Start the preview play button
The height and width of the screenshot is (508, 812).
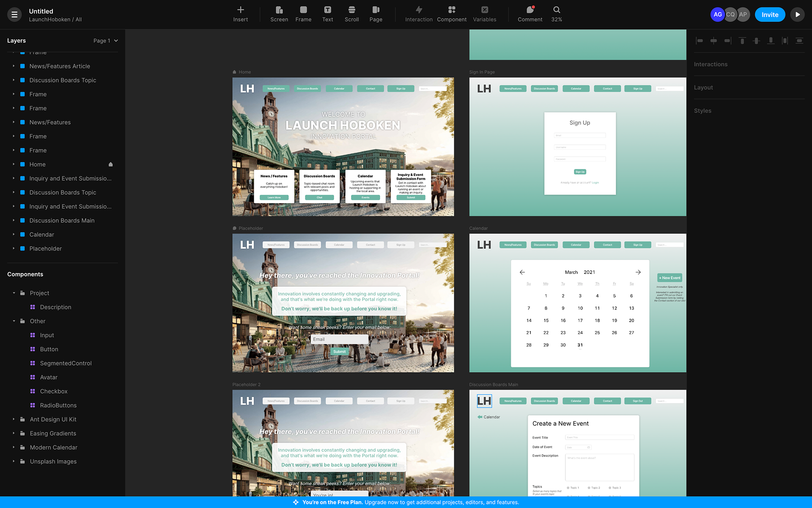point(797,14)
